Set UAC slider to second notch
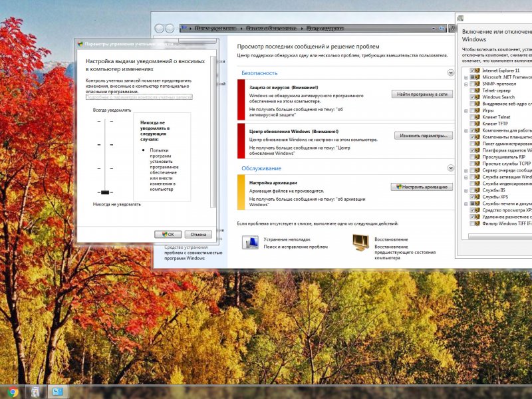 coord(105,145)
